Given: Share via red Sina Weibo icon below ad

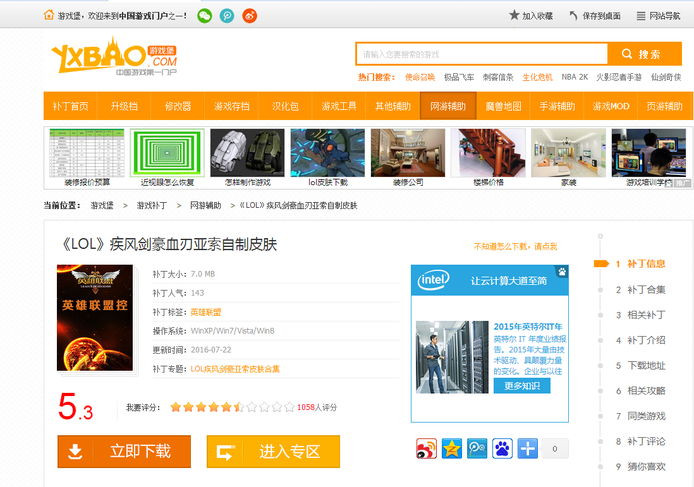Looking at the screenshot, I should coord(426,448).
